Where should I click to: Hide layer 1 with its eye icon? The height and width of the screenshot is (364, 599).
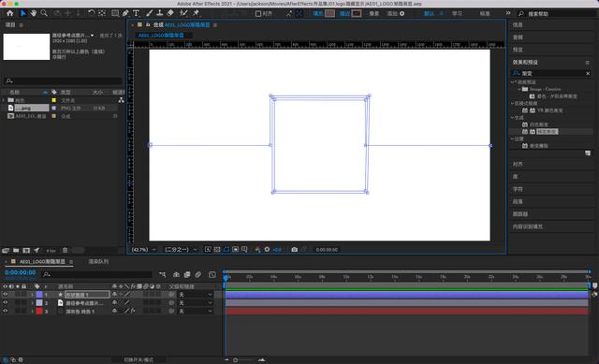pos(5,295)
